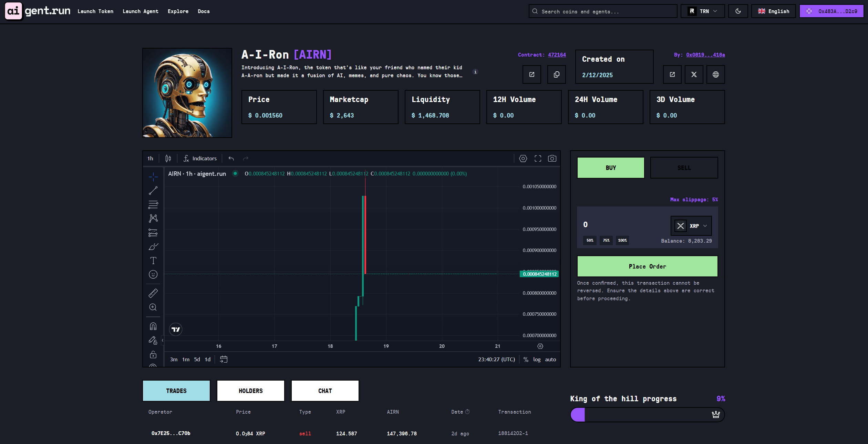Open the XRP token selector dropdown
Screen dimensions: 868x444
coord(691,226)
